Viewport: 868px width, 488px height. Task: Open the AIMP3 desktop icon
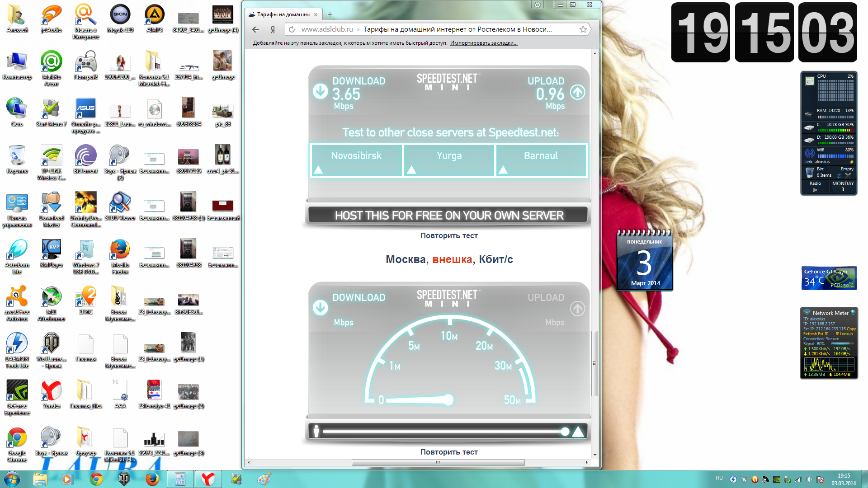point(154,18)
